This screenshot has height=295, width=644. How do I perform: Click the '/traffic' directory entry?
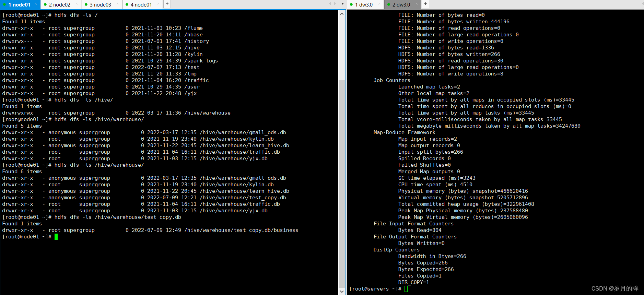[197, 80]
